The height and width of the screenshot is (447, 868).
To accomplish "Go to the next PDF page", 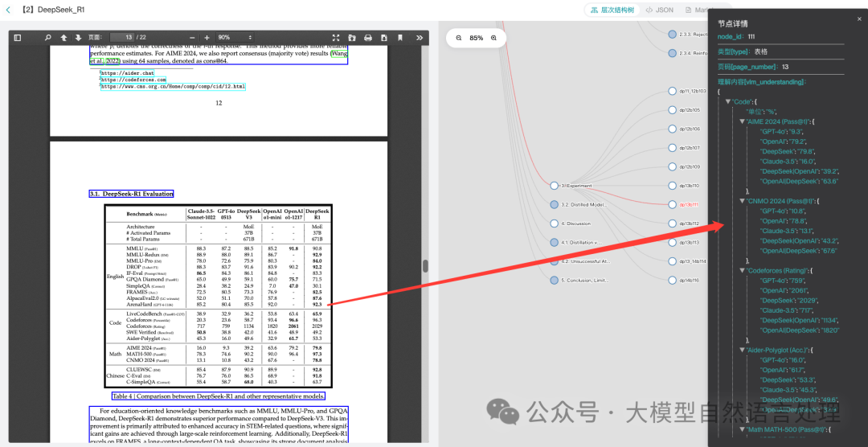I will 78,38.
